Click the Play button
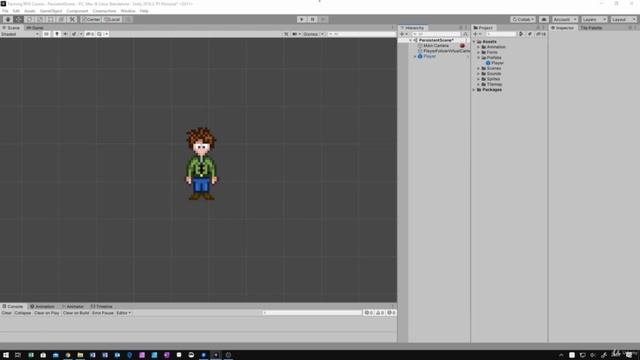 [x=302, y=19]
